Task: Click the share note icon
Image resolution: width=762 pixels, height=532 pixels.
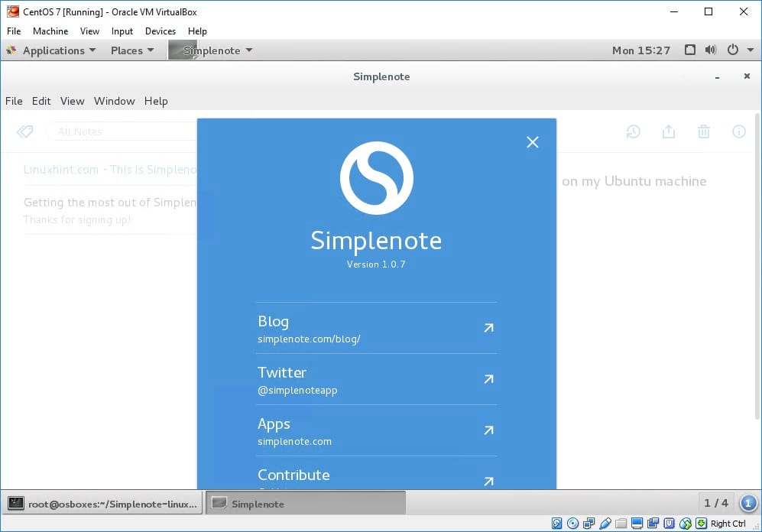Action: pyautogui.click(x=669, y=131)
